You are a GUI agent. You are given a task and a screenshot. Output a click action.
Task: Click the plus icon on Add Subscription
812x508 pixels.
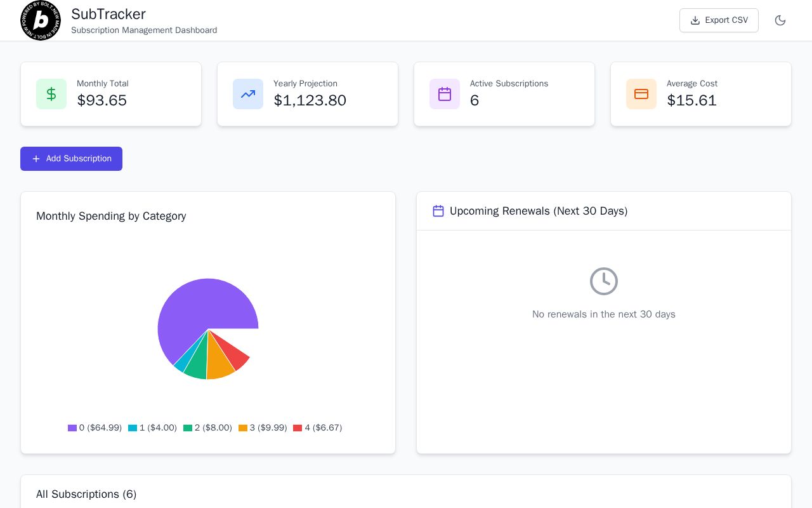pyautogui.click(x=36, y=159)
